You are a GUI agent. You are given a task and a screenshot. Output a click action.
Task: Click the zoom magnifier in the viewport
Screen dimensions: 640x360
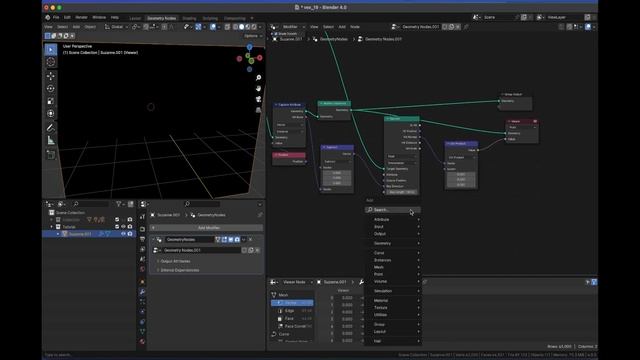coord(258,78)
